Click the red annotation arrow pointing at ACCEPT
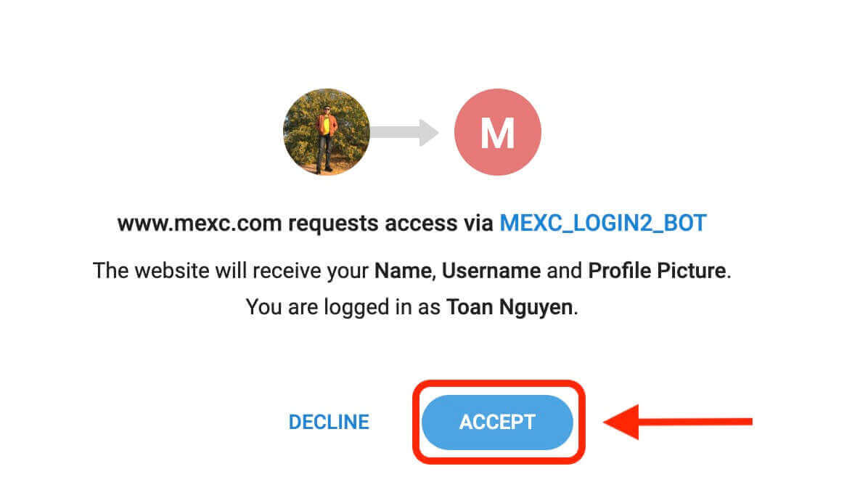Screen dimensions: 868x498 [x=675, y=422]
